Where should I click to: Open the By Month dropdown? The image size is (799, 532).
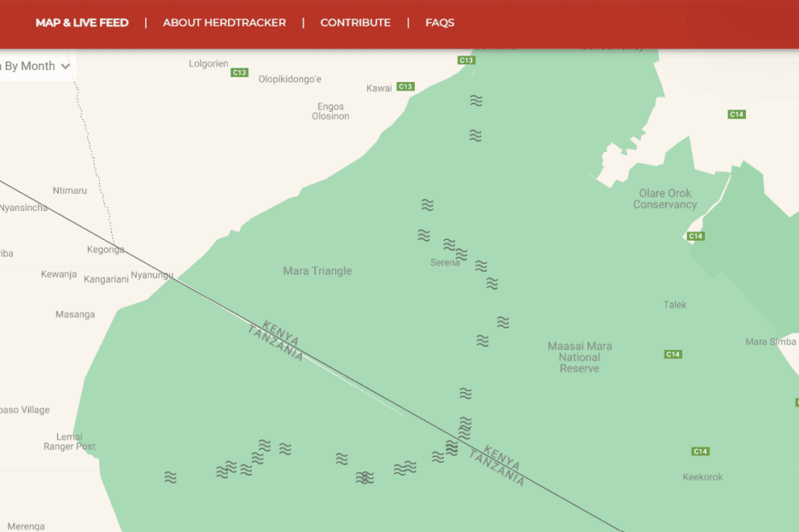32,66
